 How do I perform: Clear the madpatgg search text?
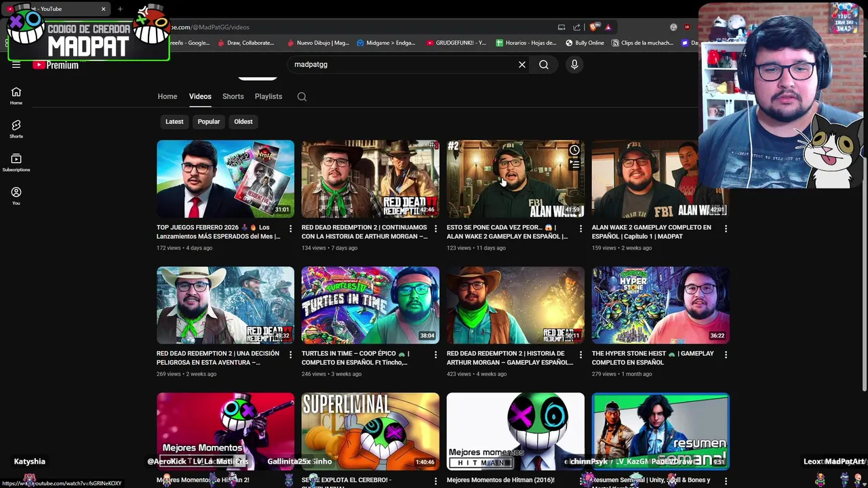(522, 64)
